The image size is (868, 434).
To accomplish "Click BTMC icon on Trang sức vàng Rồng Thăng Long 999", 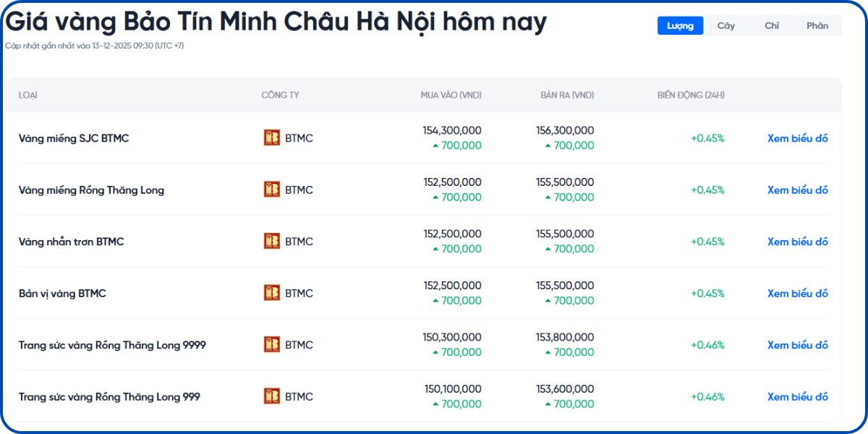I will pyautogui.click(x=271, y=396).
